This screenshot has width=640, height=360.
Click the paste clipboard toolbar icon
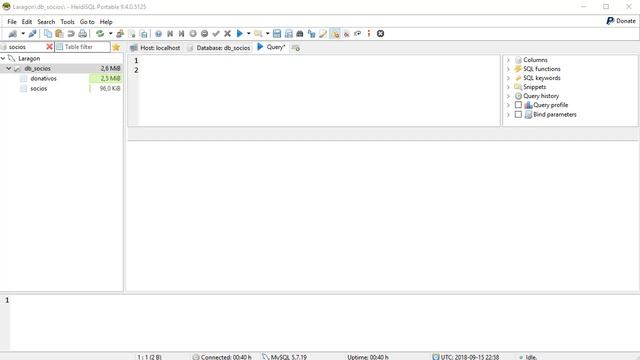pyautogui.click(x=59, y=34)
